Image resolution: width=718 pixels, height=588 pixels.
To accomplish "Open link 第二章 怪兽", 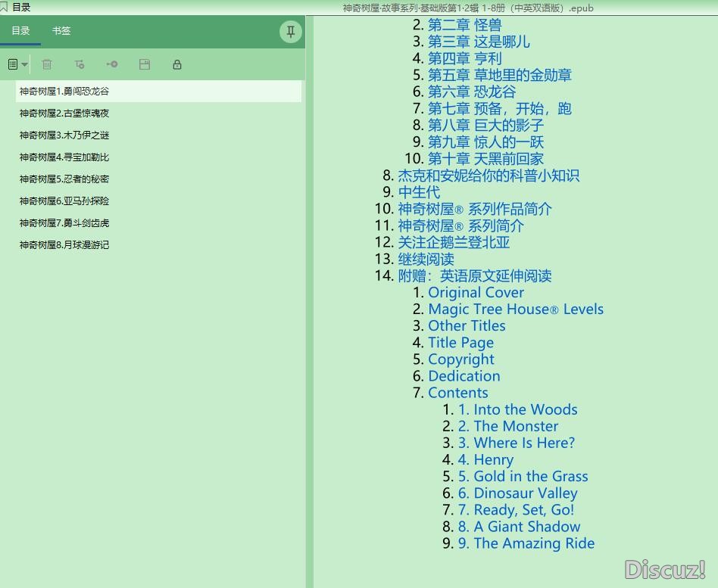I will [x=465, y=25].
